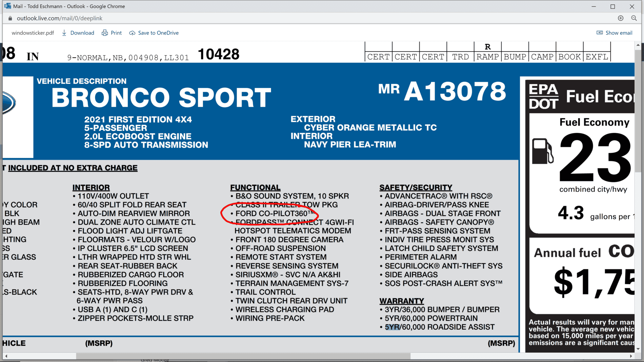The height and width of the screenshot is (362, 644).
Task: Minimize the Chrome window
Action: (593, 6)
